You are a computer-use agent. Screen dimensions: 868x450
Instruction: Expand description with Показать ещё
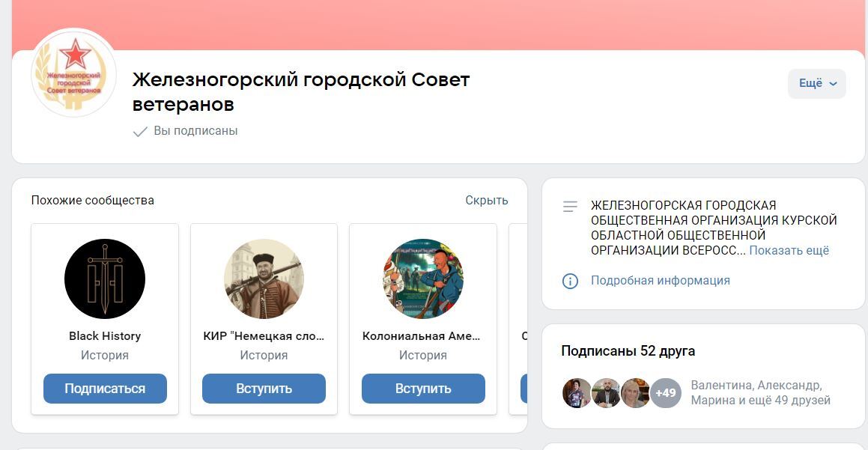(x=789, y=251)
